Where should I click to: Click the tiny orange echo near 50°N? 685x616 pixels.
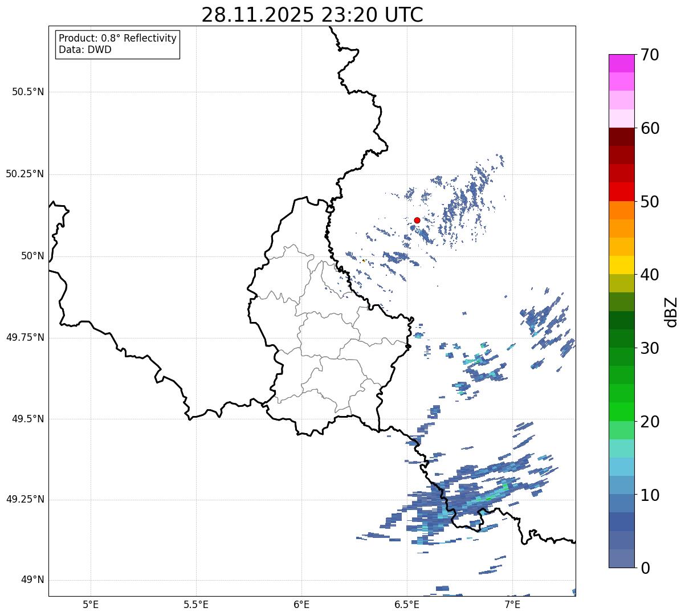coord(364,260)
